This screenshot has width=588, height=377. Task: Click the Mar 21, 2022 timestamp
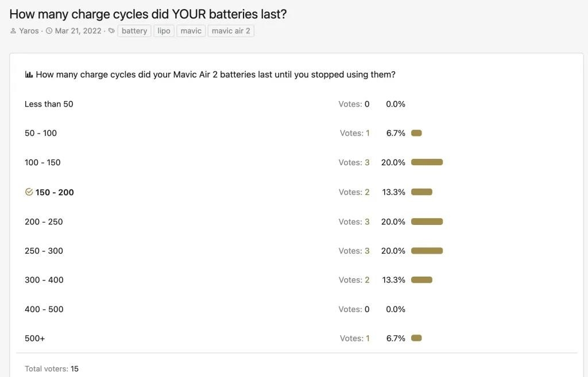pos(78,31)
